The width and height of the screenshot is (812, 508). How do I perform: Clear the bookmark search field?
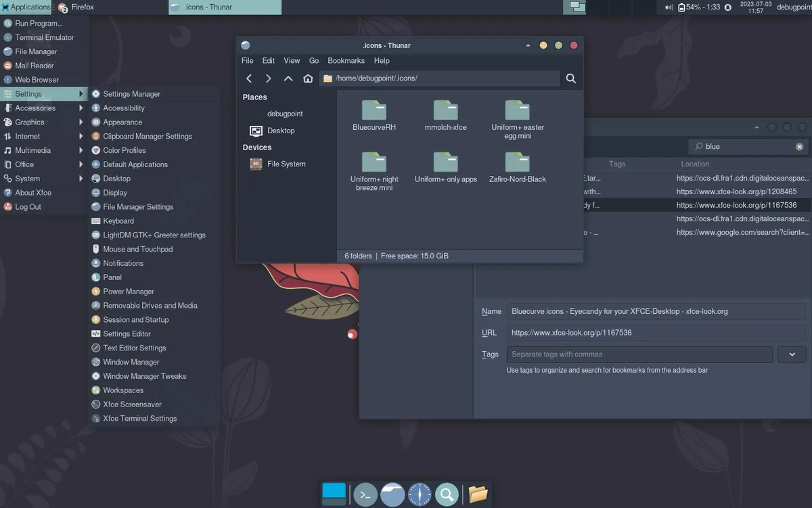pos(799,146)
